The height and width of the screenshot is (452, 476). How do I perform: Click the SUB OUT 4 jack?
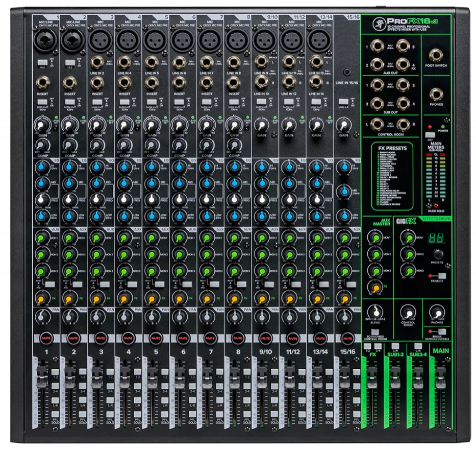coord(403,104)
